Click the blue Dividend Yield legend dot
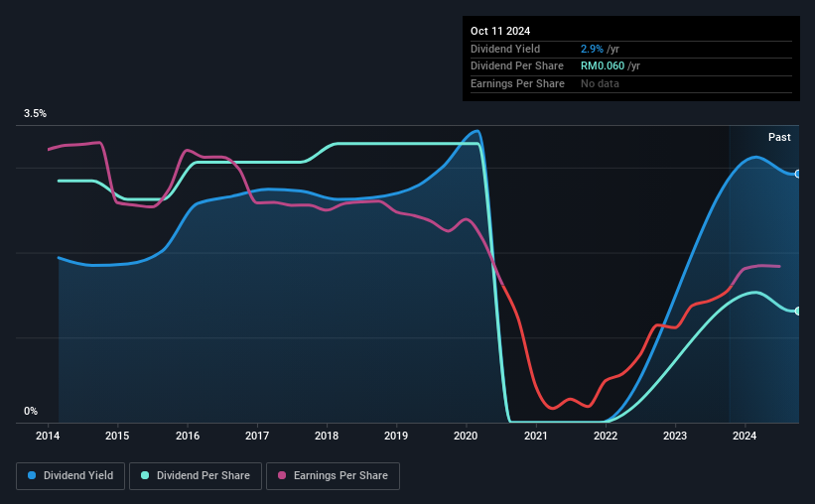Image resolution: width=815 pixels, height=504 pixels. 32,475
